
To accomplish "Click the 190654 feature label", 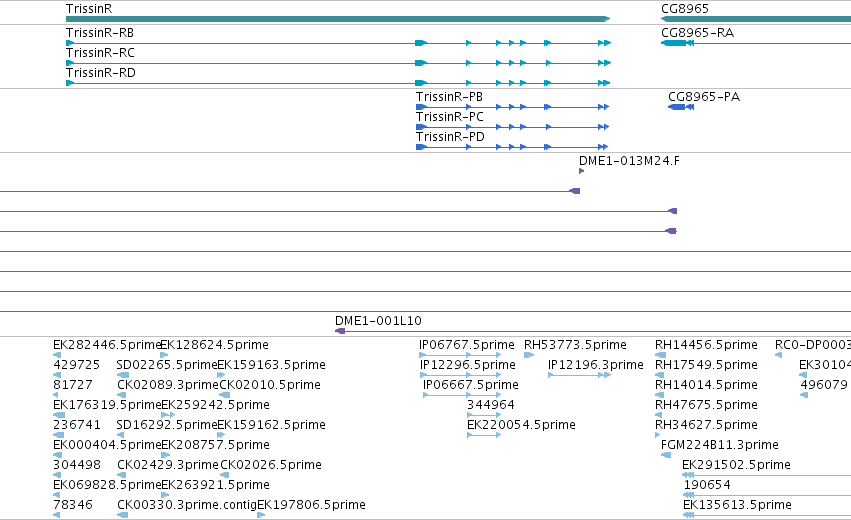I will pyautogui.click(x=707, y=485).
